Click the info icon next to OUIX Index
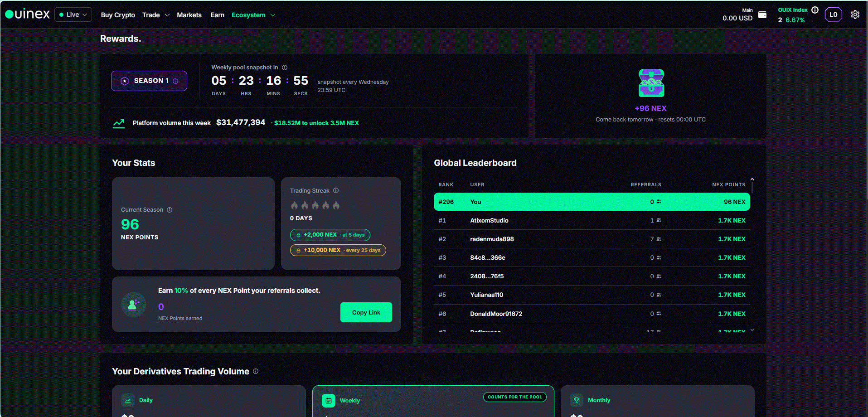 (815, 10)
